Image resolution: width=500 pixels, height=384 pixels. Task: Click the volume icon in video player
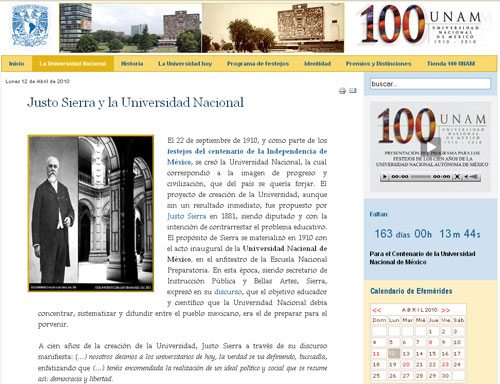(x=471, y=176)
